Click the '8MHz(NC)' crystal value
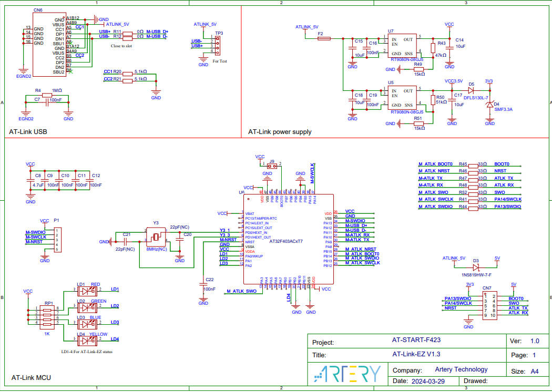Viewport: 552px width, 392px height. click(157, 249)
